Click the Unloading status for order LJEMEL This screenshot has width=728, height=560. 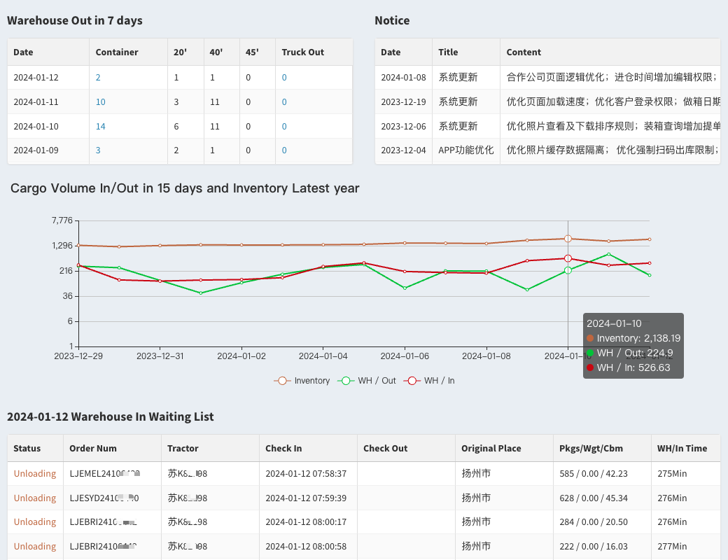coord(35,474)
